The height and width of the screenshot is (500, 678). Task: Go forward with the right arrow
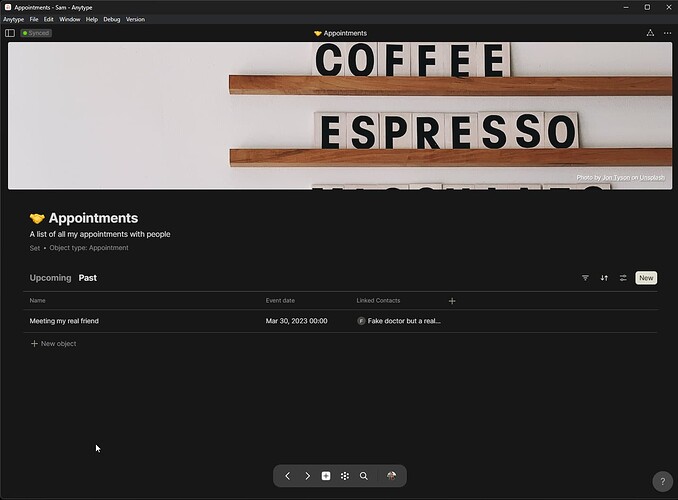(307, 476)
